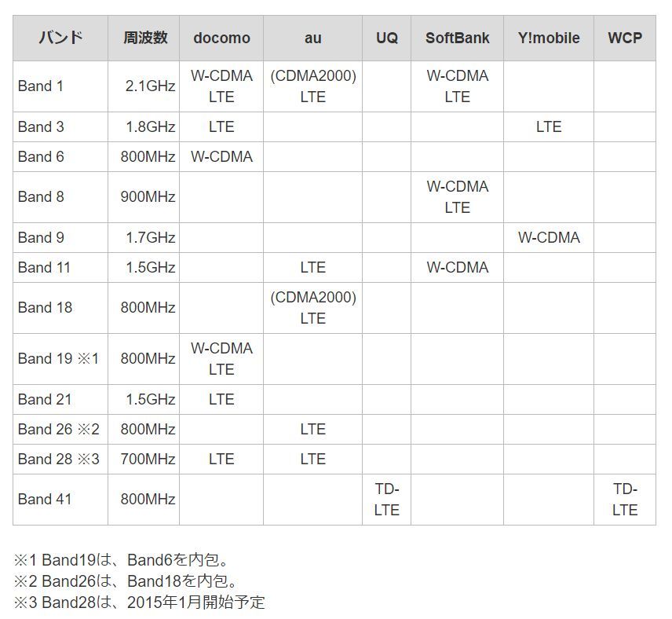Click the Band 1 row label
Viewport: 672px width, 619px height.
[x=41, y=86]
